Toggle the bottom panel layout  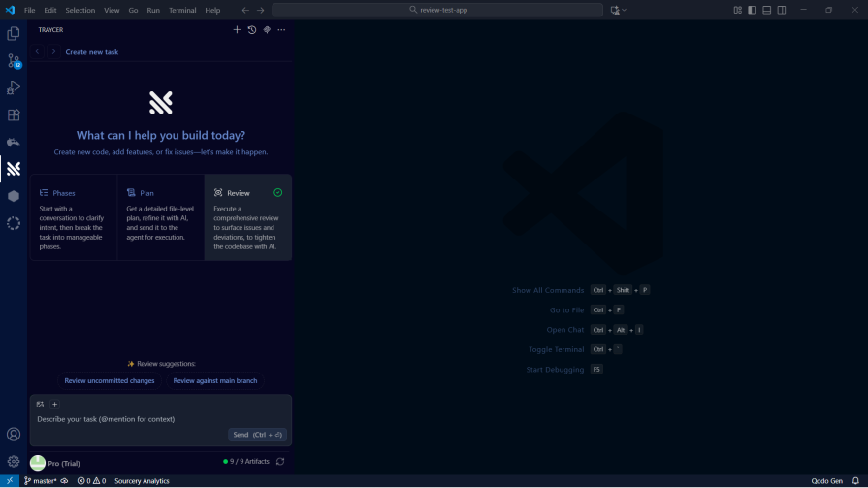766,10
